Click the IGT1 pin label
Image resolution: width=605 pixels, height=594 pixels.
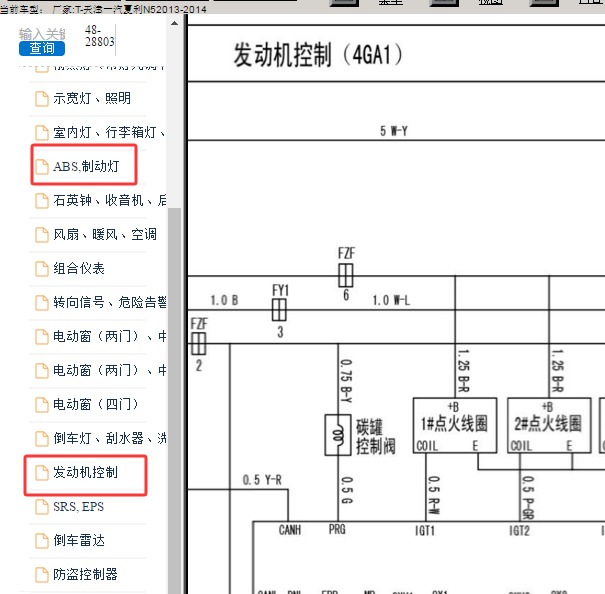[425, 531]
